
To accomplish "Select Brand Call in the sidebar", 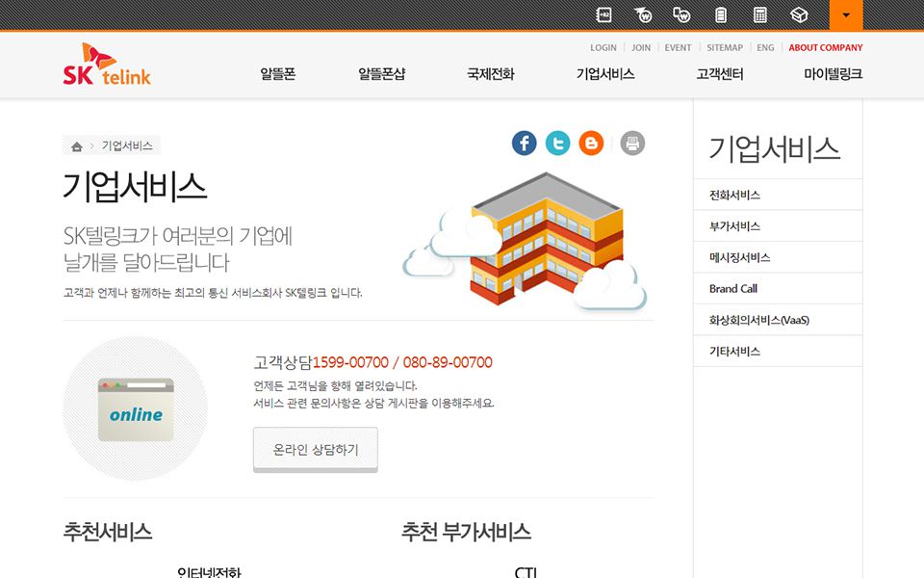I will click(x=733, y=289).
